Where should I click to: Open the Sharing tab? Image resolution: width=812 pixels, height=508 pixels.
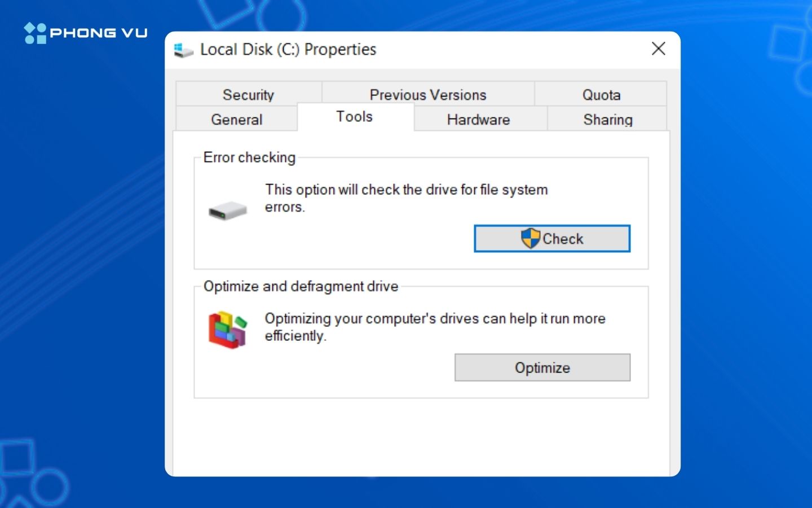tap(607, 120)
